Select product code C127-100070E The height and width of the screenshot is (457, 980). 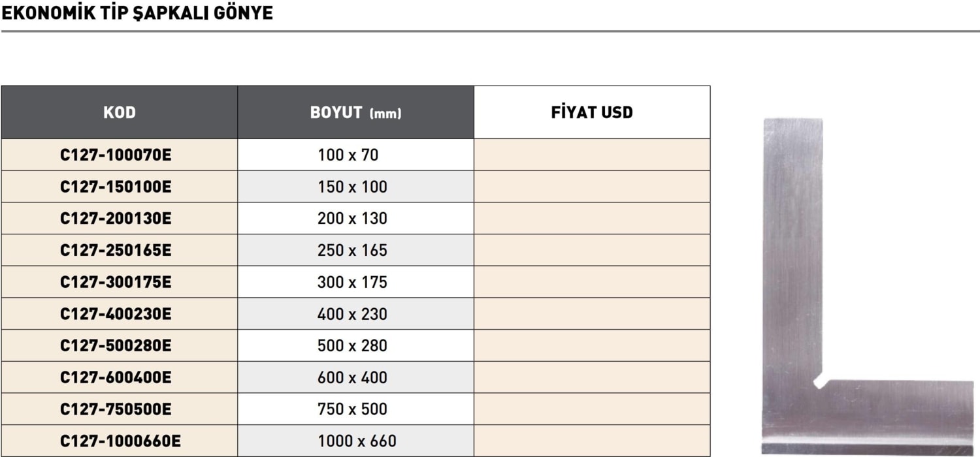coord(116,155)
